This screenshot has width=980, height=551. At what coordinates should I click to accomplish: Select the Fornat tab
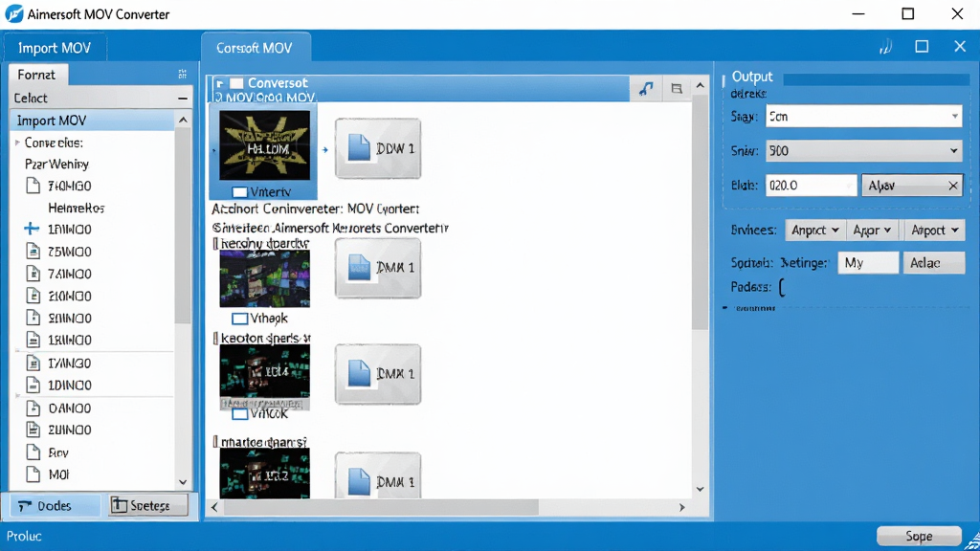point(37,75)
